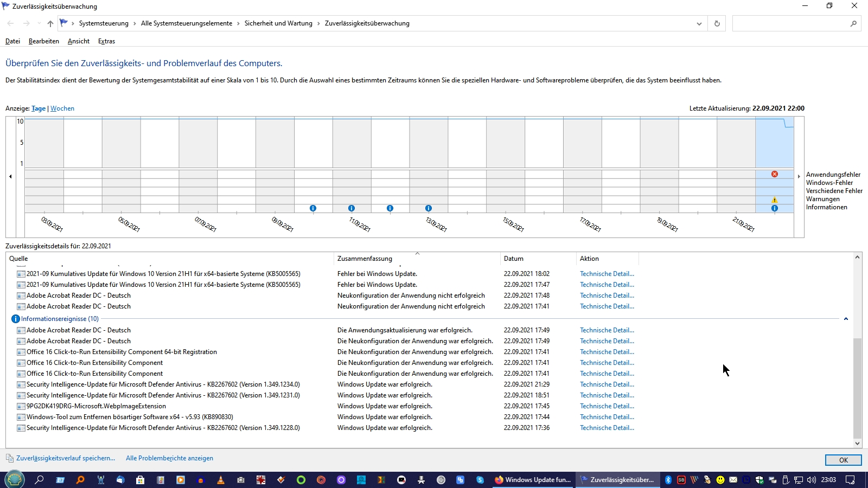Click the network tray icon
The height and width of the screenshot is (488, 868).
click(799, 480)
